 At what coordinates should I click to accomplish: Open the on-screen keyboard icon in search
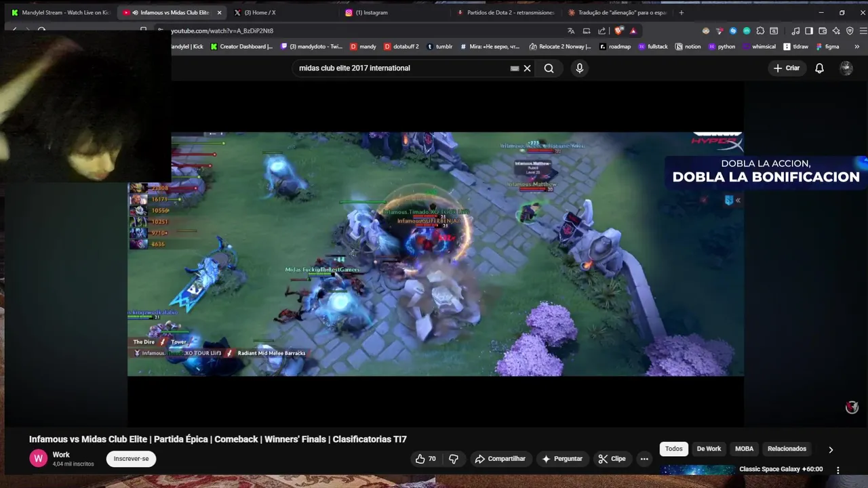click(x=515, y=68)
